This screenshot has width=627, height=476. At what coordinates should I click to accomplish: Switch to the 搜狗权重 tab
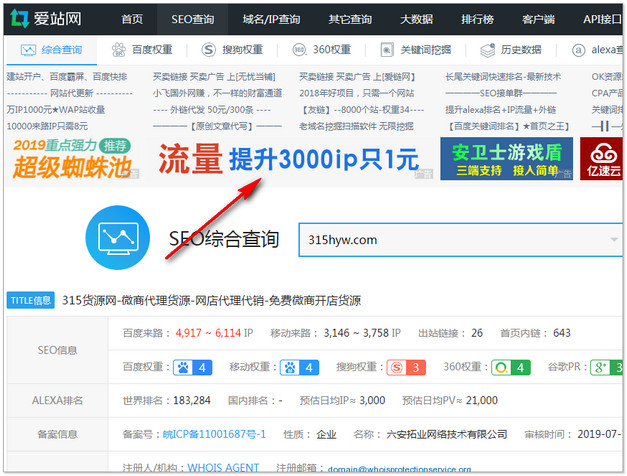(242, 50)
